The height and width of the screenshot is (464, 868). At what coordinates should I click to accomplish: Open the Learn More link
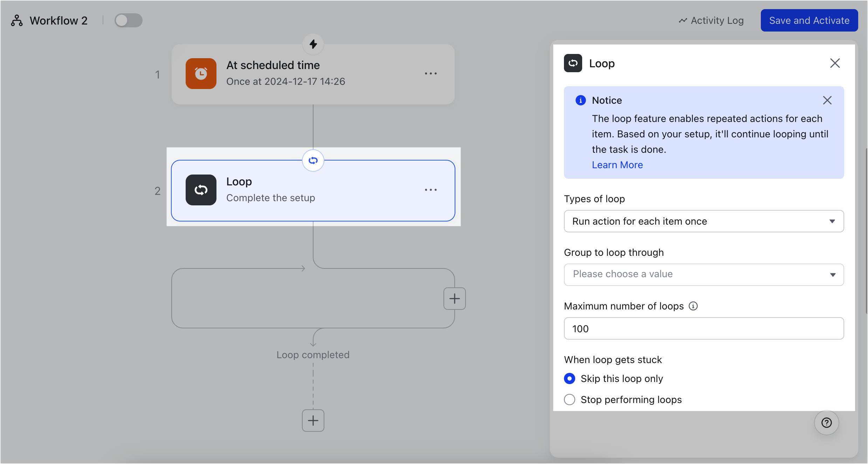(x=617, y=165)
